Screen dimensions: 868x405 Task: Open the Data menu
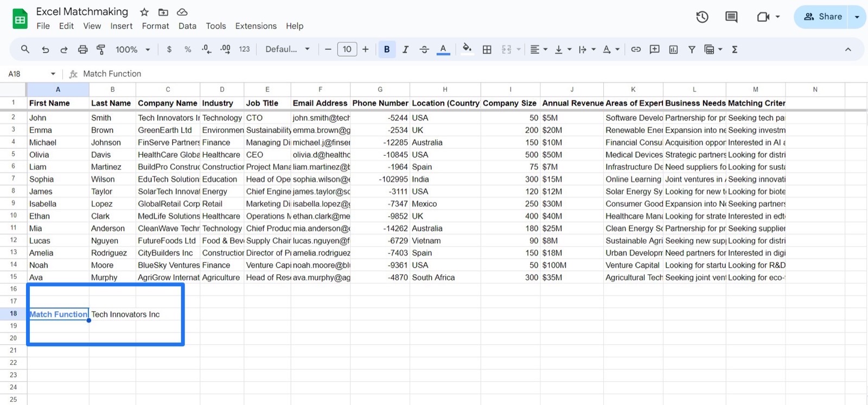tap(187, 26)
